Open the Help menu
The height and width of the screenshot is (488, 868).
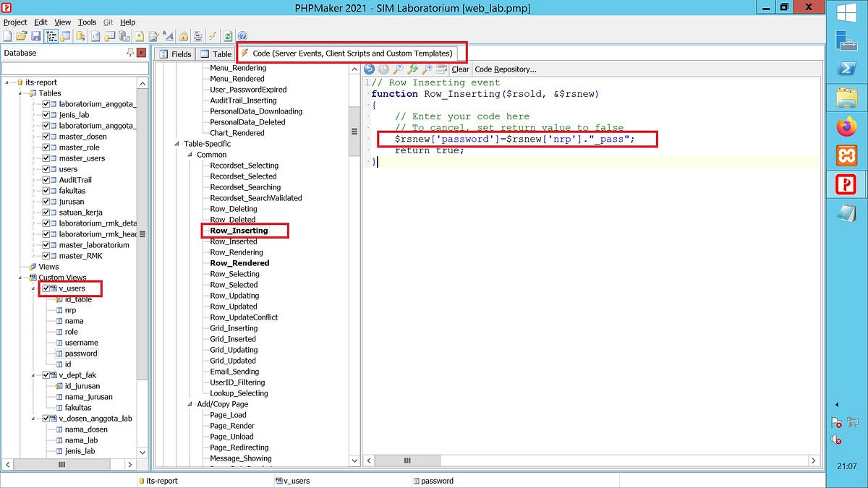127,22
